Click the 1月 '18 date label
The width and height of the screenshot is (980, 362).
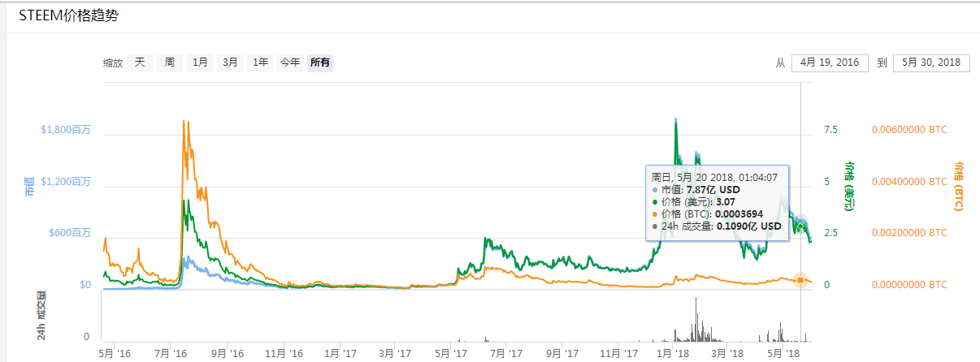pyautogui.click(x=674, y=354)
